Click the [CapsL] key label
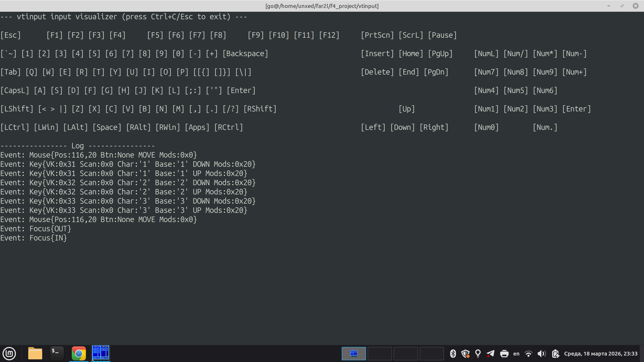 click(15, 90)
